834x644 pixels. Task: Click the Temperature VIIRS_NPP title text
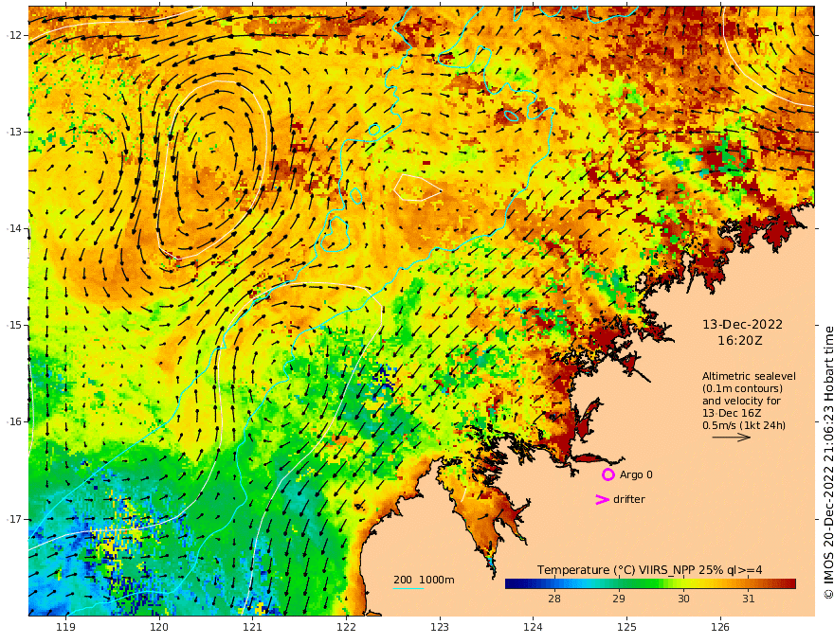tap(649, 569)
